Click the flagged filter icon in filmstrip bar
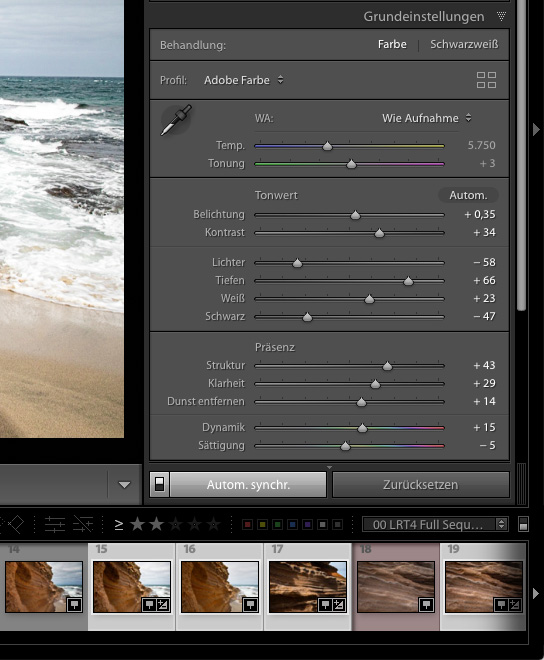Viewport: 544px width, 660px height. [x=15, y=524]
